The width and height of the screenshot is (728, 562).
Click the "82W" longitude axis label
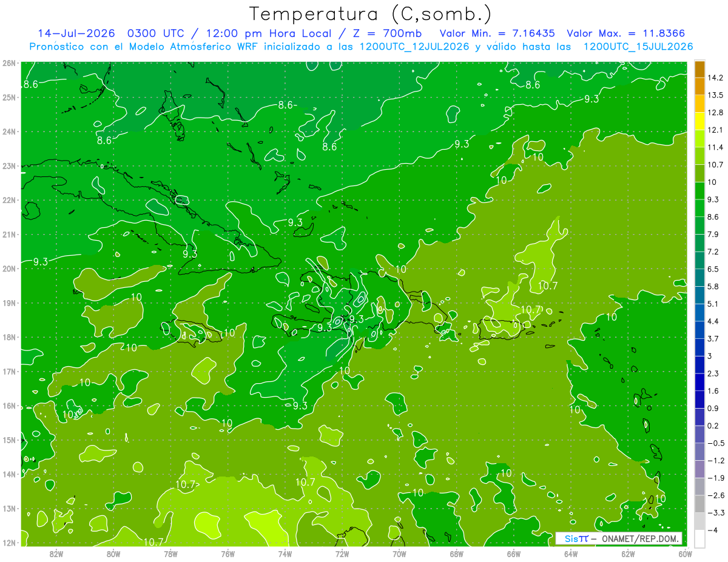point(56,554)
